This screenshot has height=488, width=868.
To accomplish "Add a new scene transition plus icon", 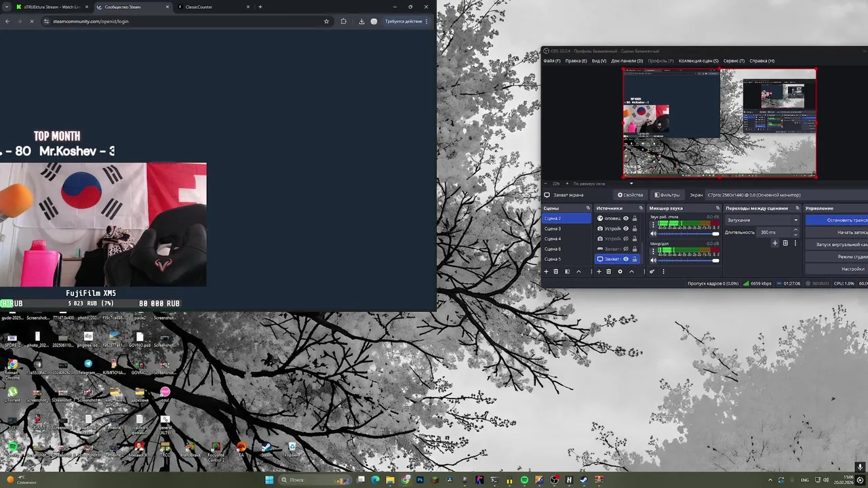I will click(x=775, y=243).
